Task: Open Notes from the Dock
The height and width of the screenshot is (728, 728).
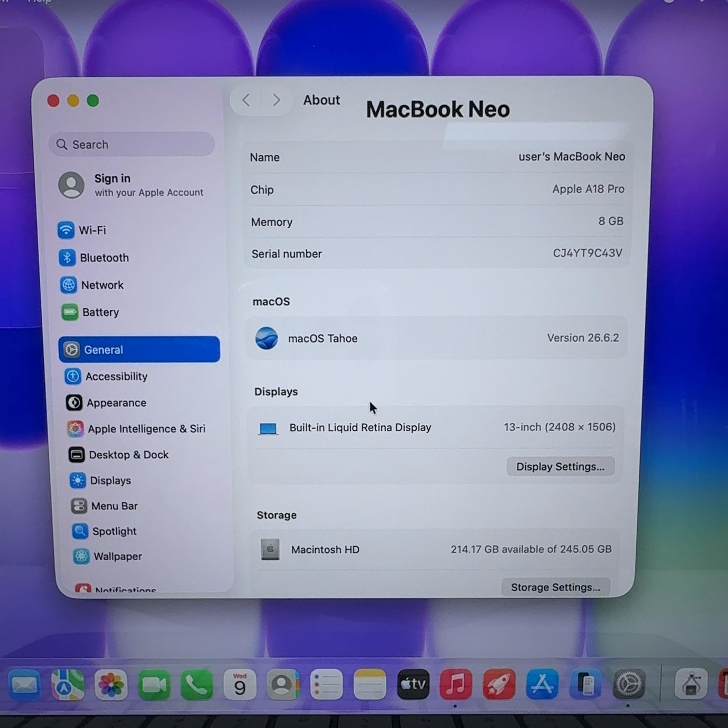Action: pyautogui.click(x=370, y=685)
